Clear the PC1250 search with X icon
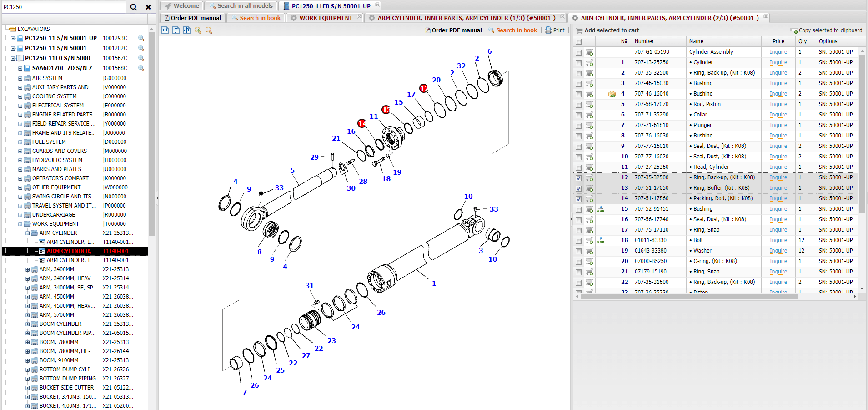868x410 pixels. [x=148, y=7]
